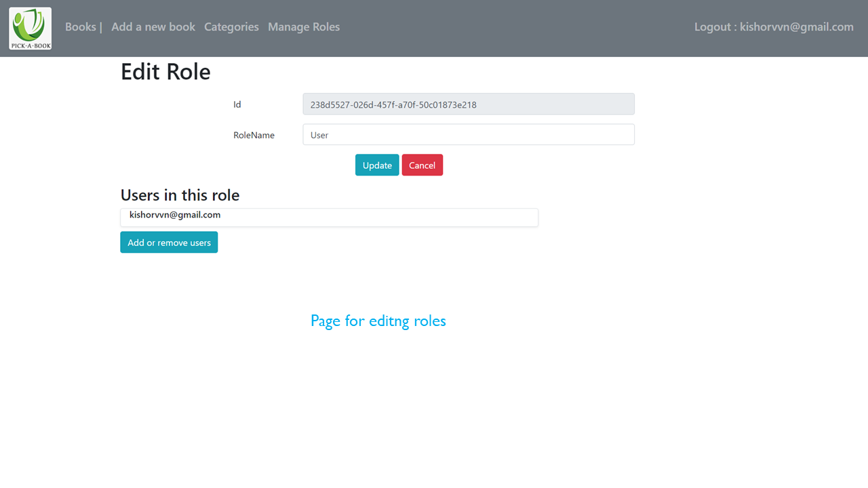This screenshot has height=488, width=868.
Task: Log out of kishorvvn@gmail.com account
Action: pos(774,27)
